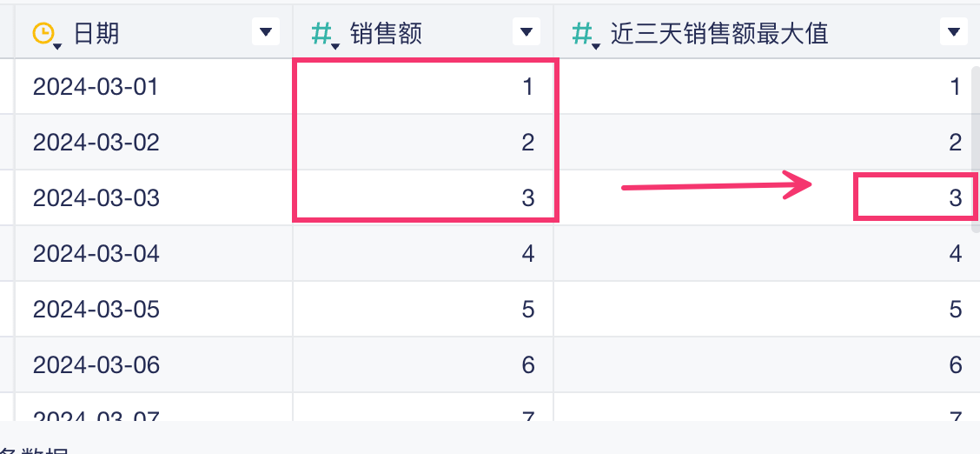Select the 近三天销售额最大值 header label
The width and height of the screenshot is (980, 454).
tap(719, 33)
